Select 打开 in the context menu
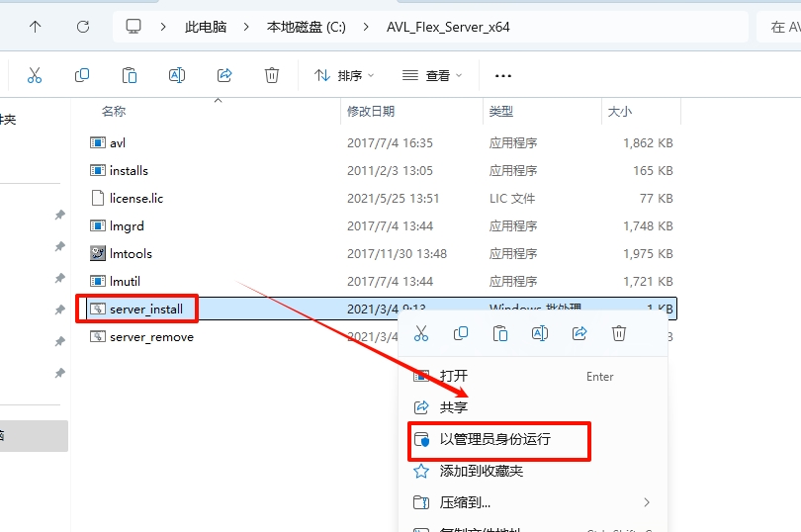The width and height of the screenshot is (801, 532). tap(533, 376)
